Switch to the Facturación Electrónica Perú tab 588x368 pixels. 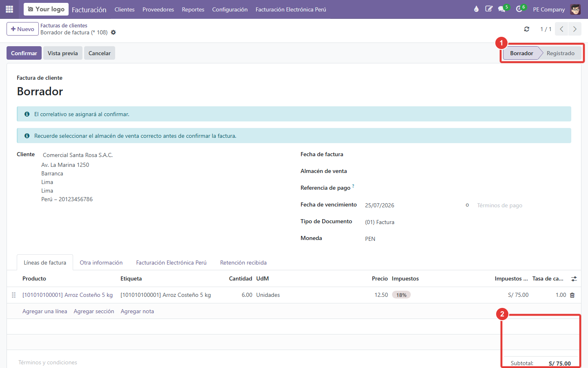tap(171, 263)
